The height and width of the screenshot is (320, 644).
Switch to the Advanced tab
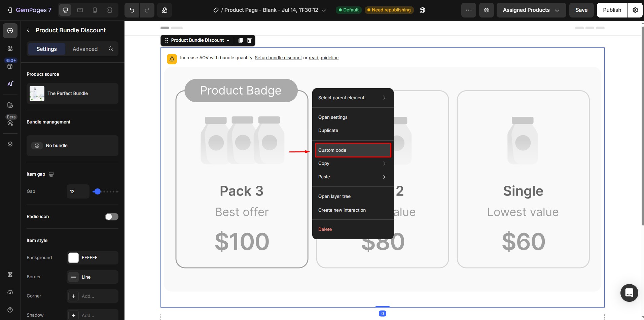85,49
